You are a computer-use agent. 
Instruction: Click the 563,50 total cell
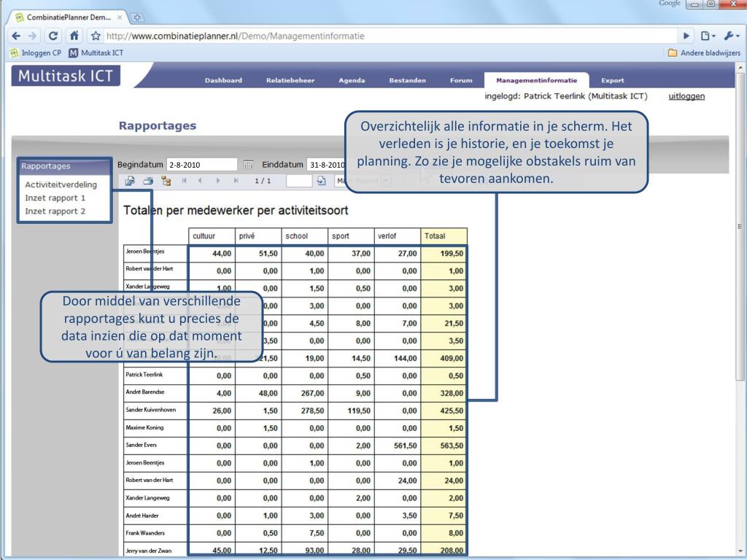[x=444, y=446]
